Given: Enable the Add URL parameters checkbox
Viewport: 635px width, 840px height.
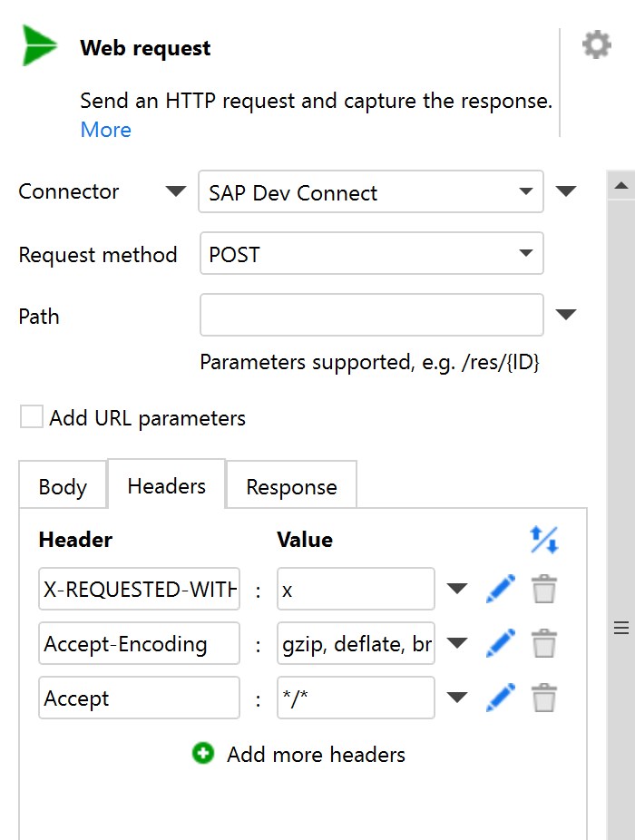Looking at the screenshot, I should 31,416.
